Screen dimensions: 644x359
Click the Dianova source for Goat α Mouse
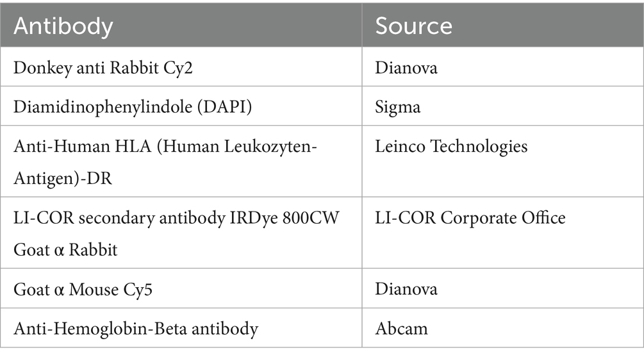pos(406,288)
